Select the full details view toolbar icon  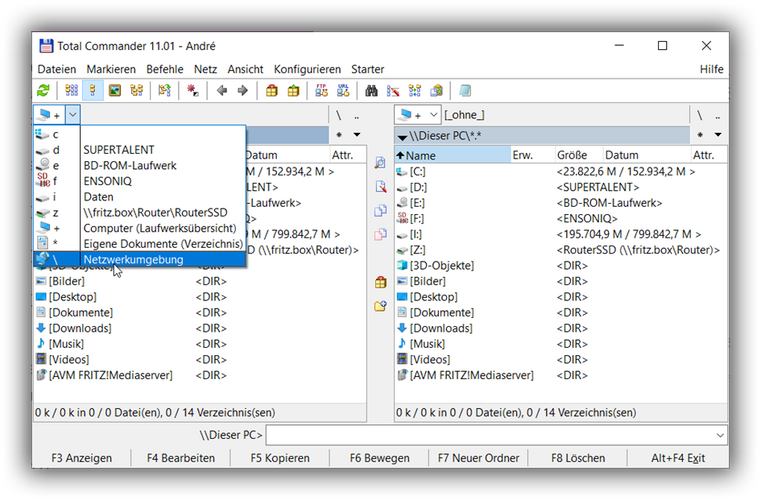click(93, 90)
